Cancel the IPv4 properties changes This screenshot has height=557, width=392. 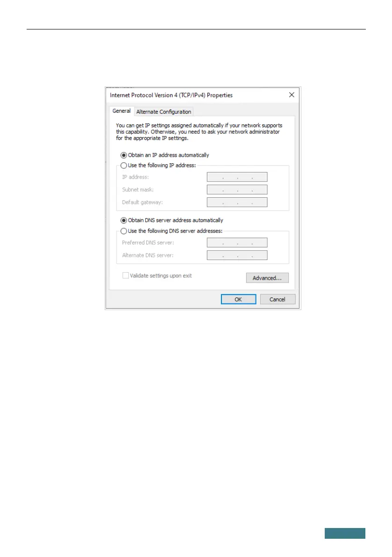point(278,299)
